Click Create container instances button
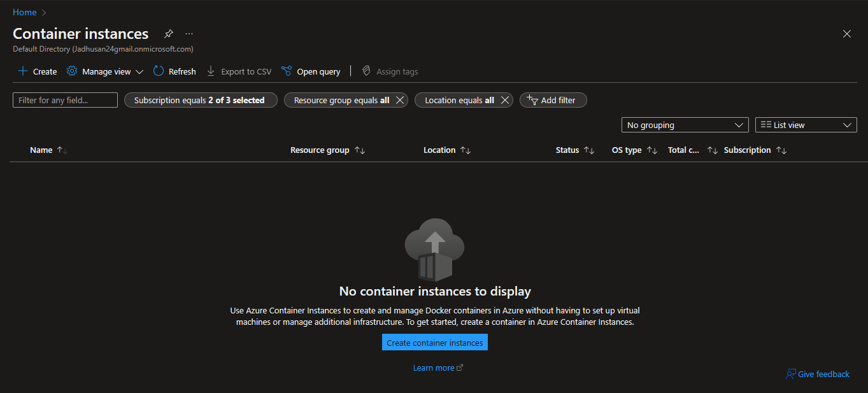The width and height of the screenshot is (868, 393). click(434, 342)
